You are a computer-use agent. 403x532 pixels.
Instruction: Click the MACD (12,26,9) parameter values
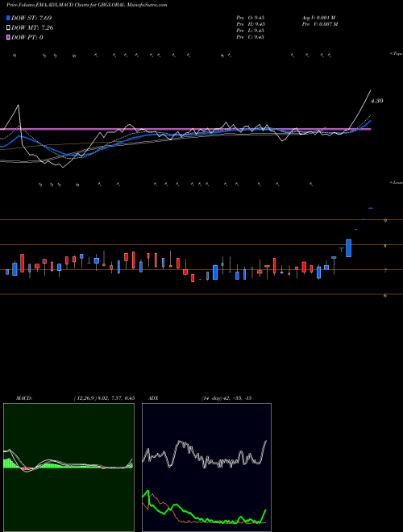pos(104,398)
